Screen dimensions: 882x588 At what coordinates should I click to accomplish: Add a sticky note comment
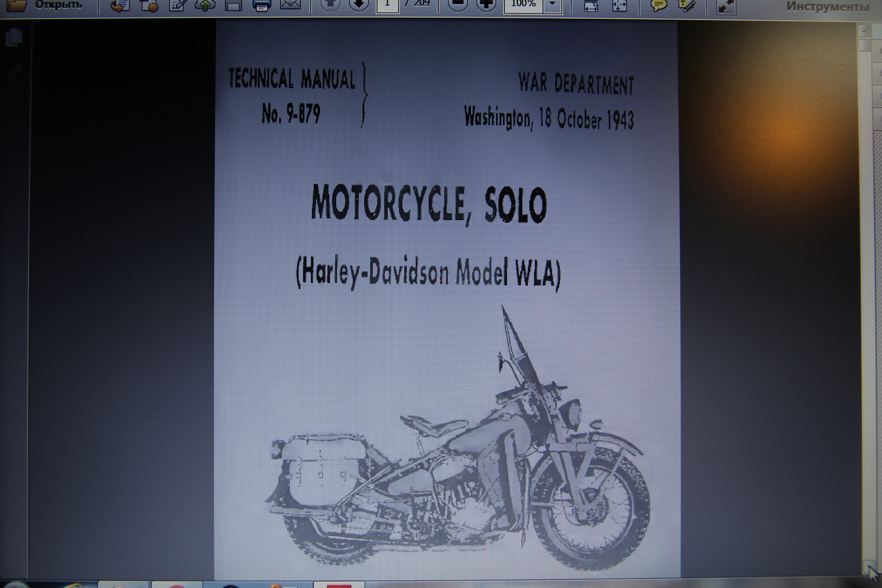click(x=659, y=6)
